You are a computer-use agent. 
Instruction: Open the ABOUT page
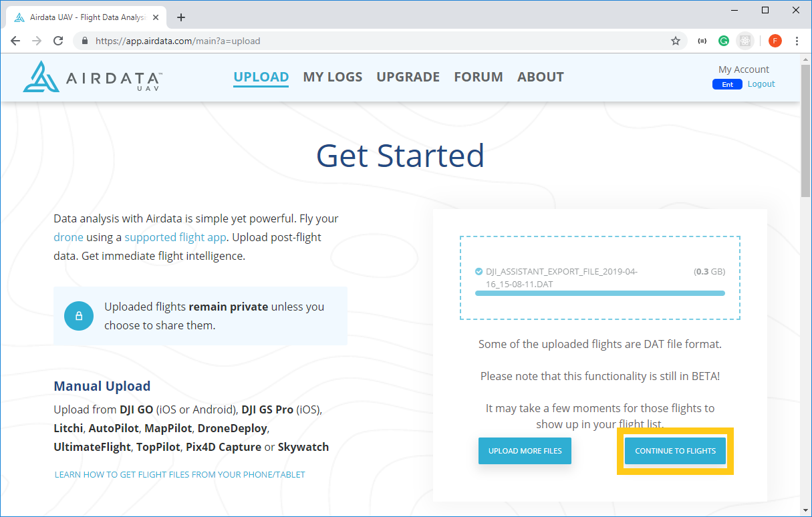541,77
